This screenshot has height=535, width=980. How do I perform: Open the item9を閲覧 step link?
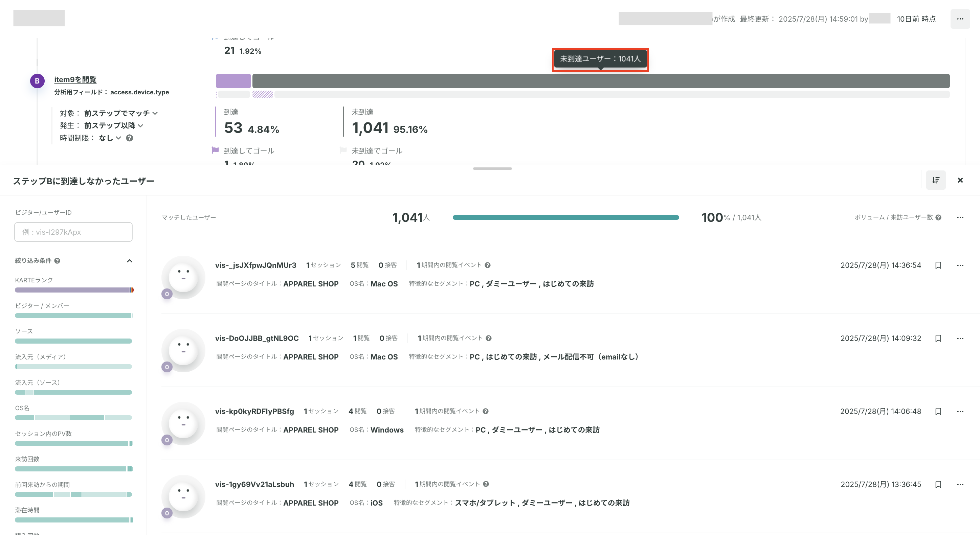pos(75,79)
